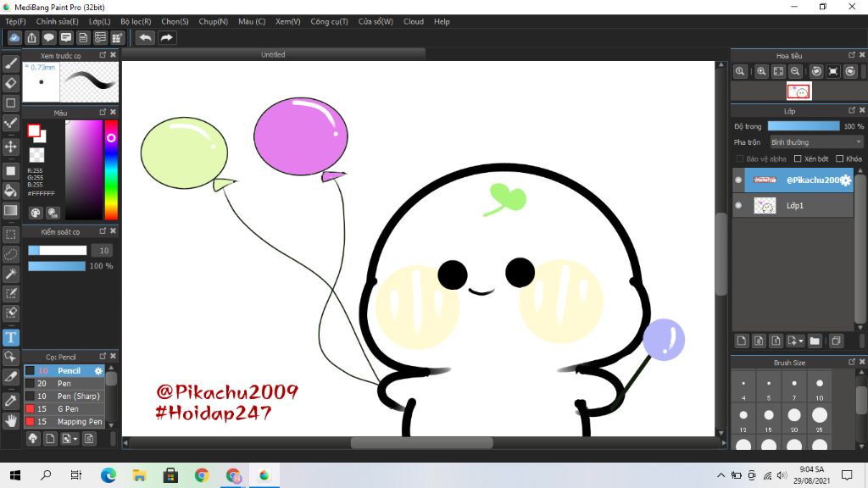Viewport: 868px width, 488px height.
Task: Select the transparent color swatch
Action: [36, 155]
